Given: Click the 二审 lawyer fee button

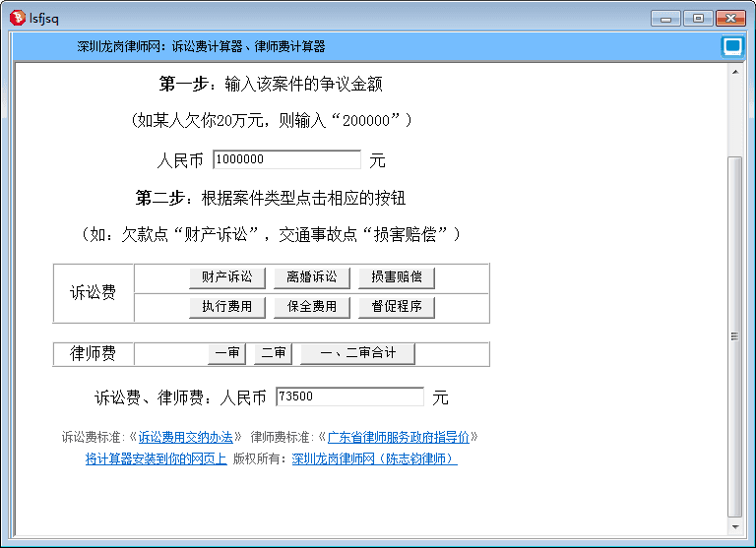Looking at the screenshot, I should coord(274,353).
